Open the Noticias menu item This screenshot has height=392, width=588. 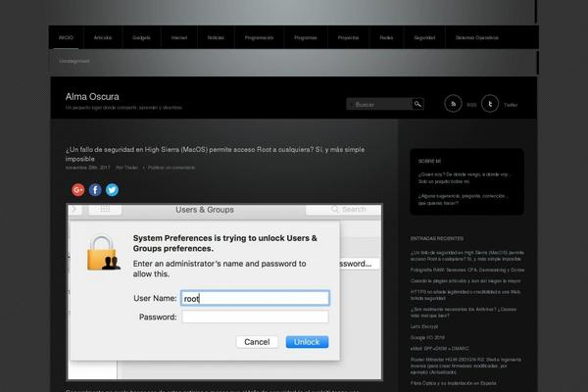(216, 37)
